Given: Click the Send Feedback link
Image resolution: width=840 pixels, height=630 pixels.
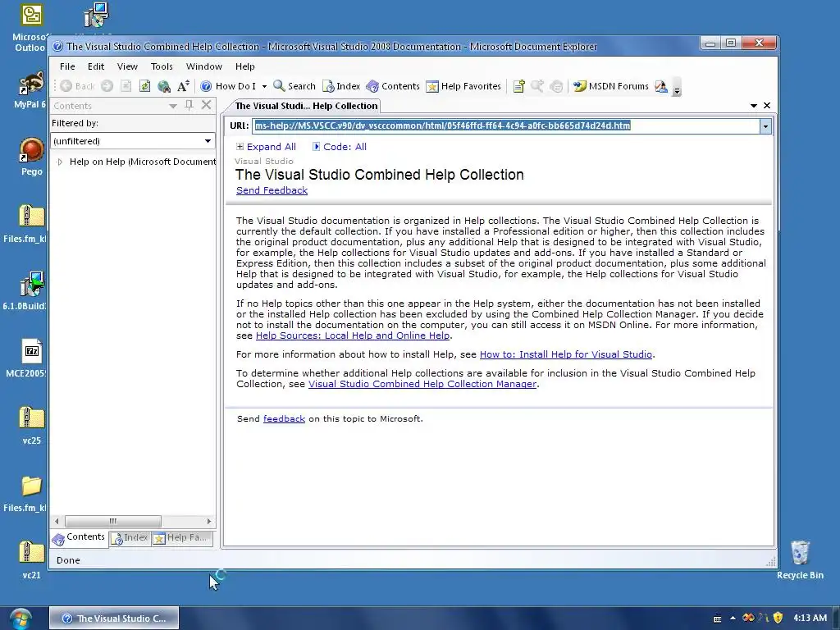Looking at the screenshot, I should pos(272,190).
